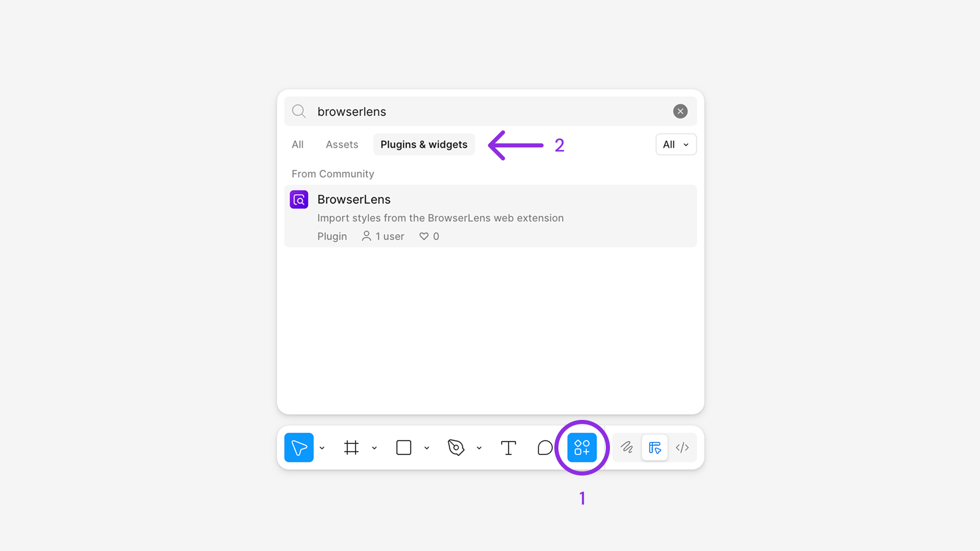This screenshot has height=551, width=980.
Task: Select the Frame tool
Action: coord(351,447)
